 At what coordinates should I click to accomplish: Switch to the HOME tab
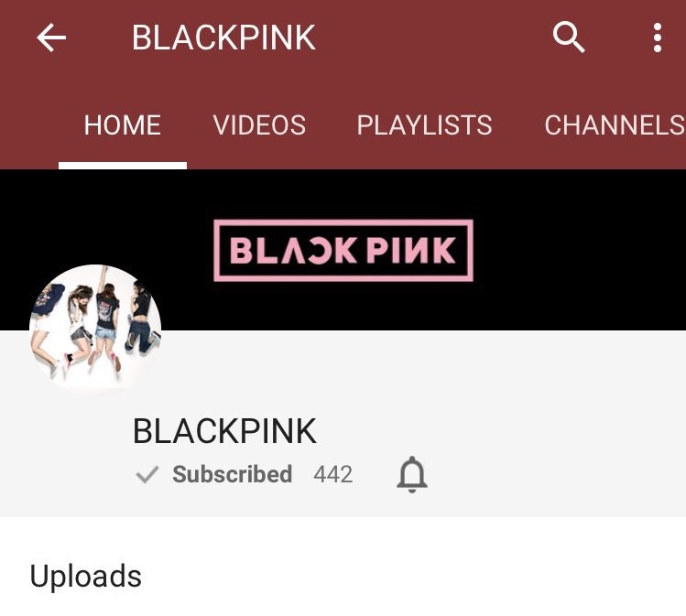click(x=123, y=125)
